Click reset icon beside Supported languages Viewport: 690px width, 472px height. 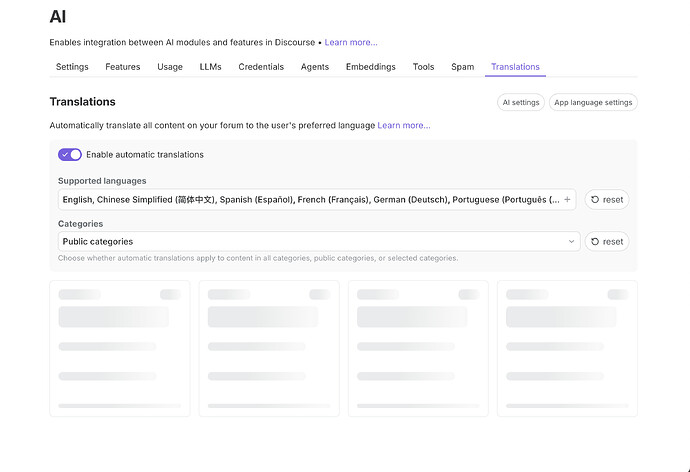(x=595, y=200)
